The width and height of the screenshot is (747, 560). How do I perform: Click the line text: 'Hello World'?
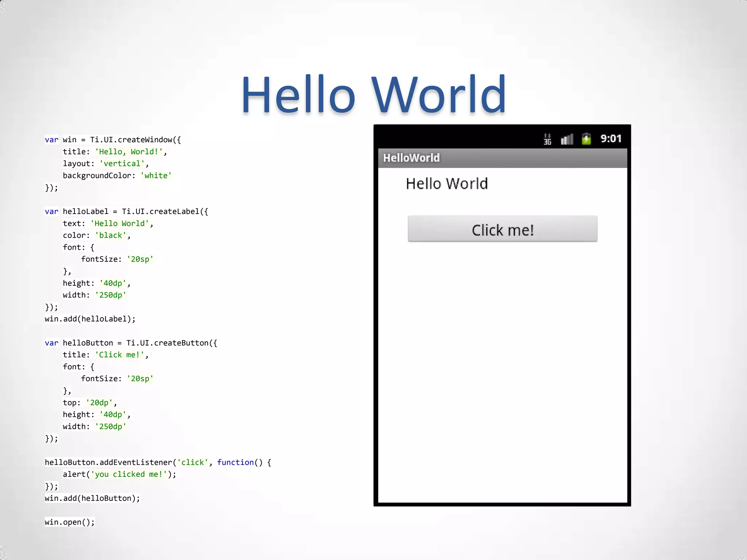108,223
